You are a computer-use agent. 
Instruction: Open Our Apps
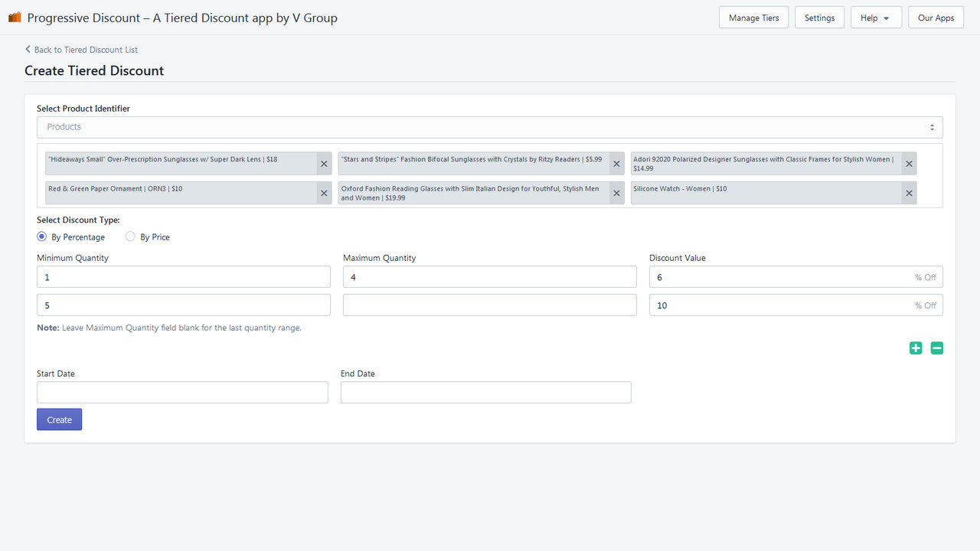pyautogui.click(x=936, y=18)
